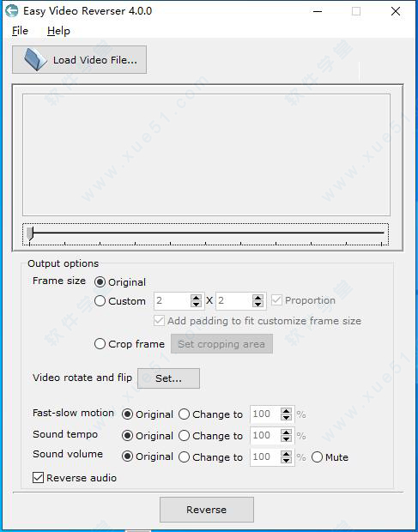The width and height of the screenshot is (418, 532).
Task: Decrease custom frame width with down arrow
Action: click(x=196, y=304)
